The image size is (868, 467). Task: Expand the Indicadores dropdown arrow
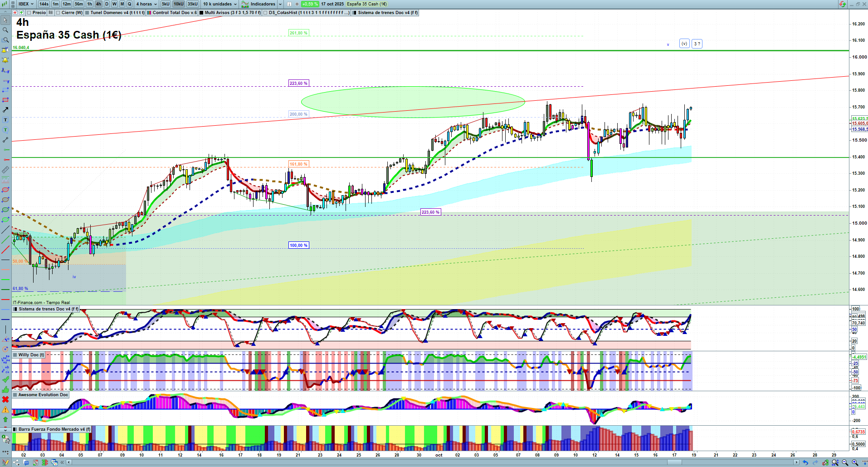click(280, 4)
